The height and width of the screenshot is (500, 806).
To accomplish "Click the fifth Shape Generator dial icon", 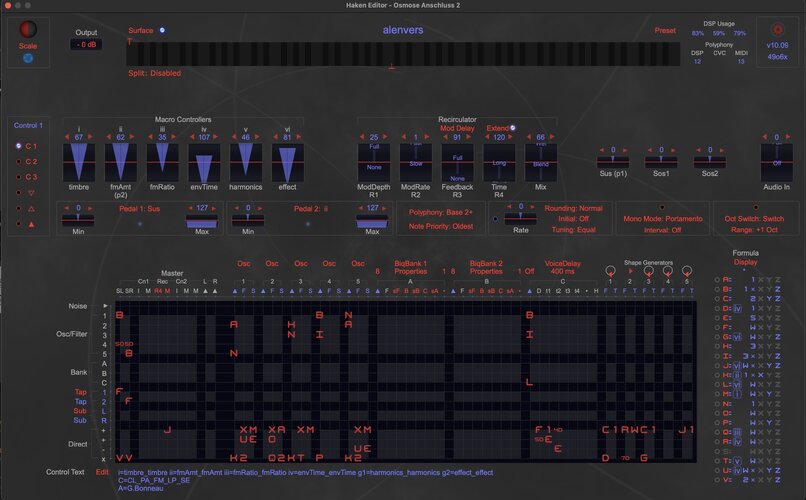I will click(x=687, y=270).
